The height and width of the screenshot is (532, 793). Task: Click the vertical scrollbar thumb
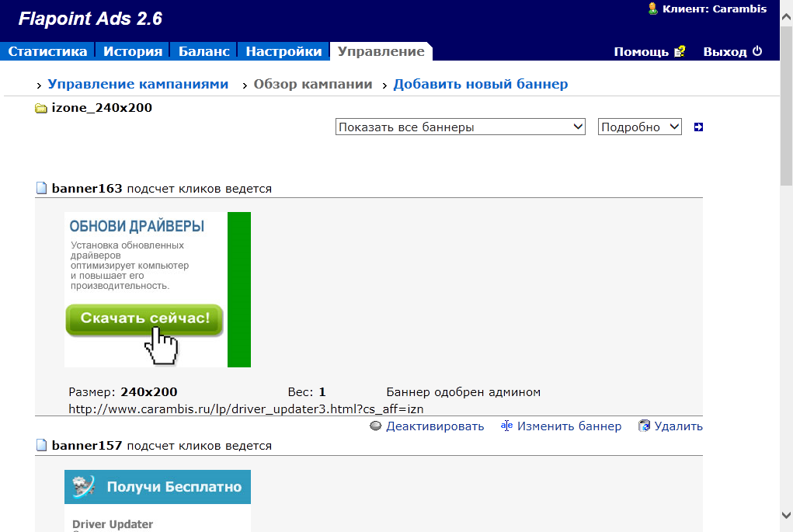click(786, 106)
